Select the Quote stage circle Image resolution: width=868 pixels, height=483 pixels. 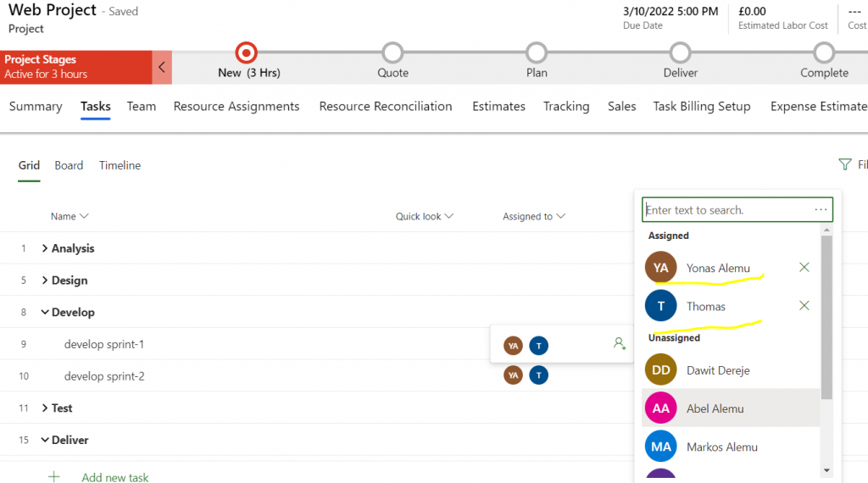click(x=392, y=53)
